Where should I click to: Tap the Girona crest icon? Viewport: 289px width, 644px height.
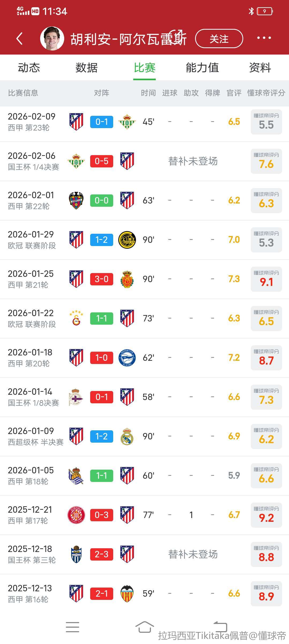tap(76, 515)
